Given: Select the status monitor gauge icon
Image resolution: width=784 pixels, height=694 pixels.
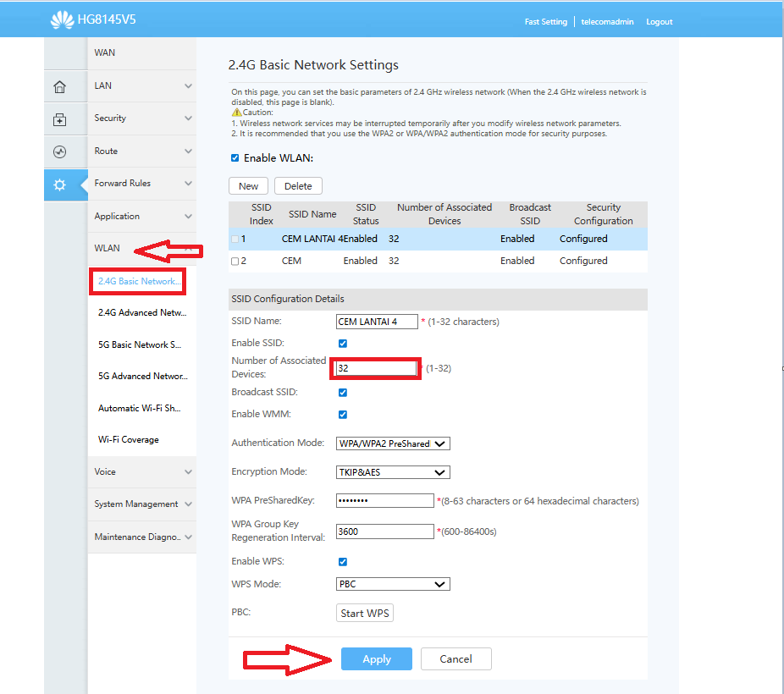Looking at the screenshot, I should pos(59,152).
